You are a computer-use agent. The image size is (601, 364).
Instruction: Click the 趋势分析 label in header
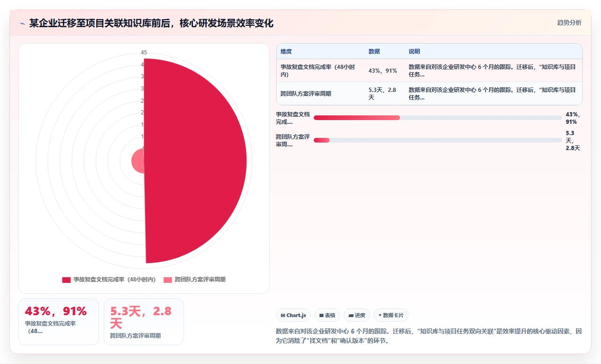[x=569, y=23]
